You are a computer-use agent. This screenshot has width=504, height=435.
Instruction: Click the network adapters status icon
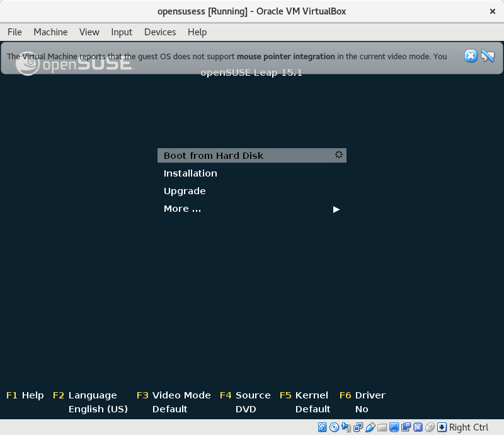[358, 427]
